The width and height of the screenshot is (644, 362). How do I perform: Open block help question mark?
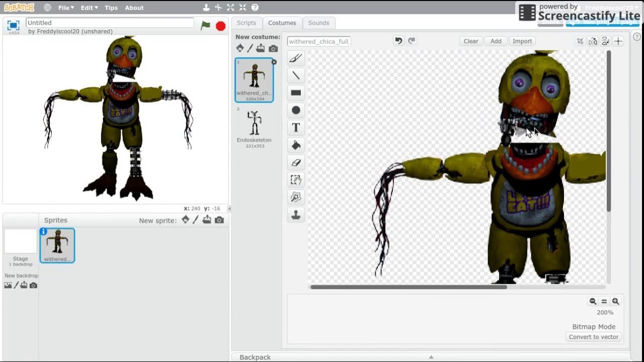(x=255, y=8)
